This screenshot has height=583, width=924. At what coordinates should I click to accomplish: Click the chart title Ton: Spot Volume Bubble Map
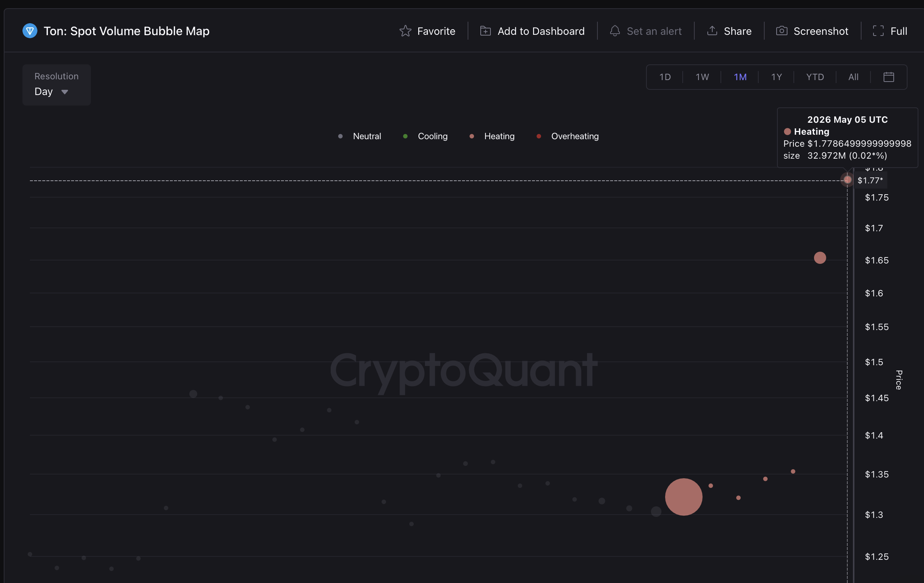pos(126,31)
